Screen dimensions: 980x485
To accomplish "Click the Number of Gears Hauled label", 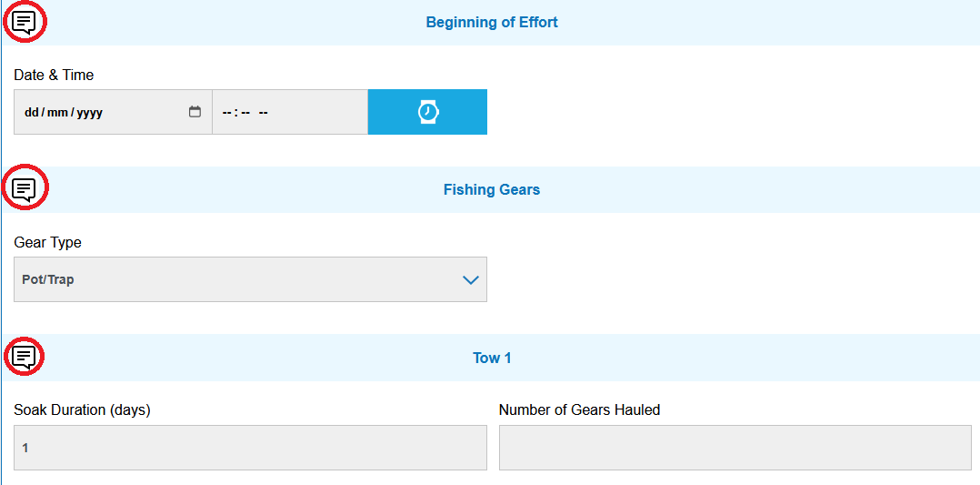I will coord(579,410).
